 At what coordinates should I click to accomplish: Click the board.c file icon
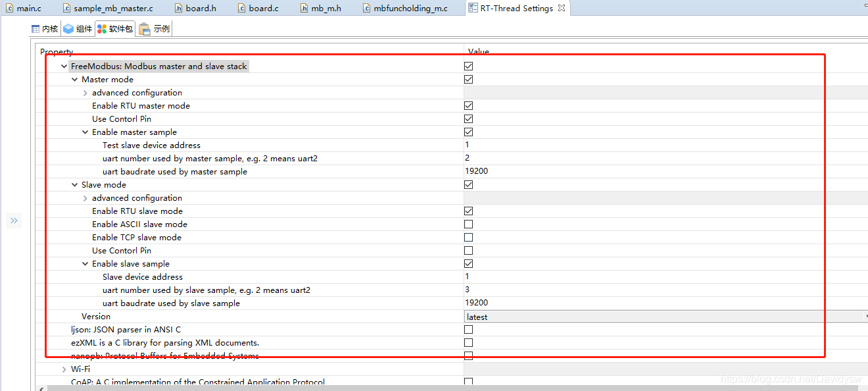click(x=241, y=9)
